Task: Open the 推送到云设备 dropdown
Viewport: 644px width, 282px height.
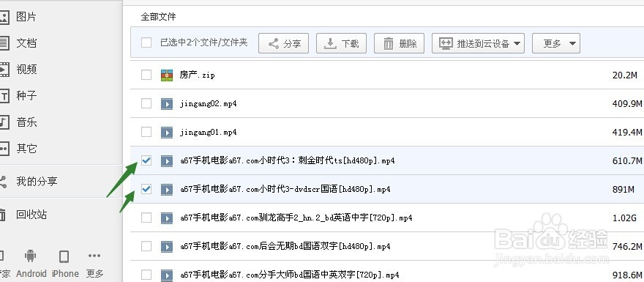Action: click(x=478, y=43)
